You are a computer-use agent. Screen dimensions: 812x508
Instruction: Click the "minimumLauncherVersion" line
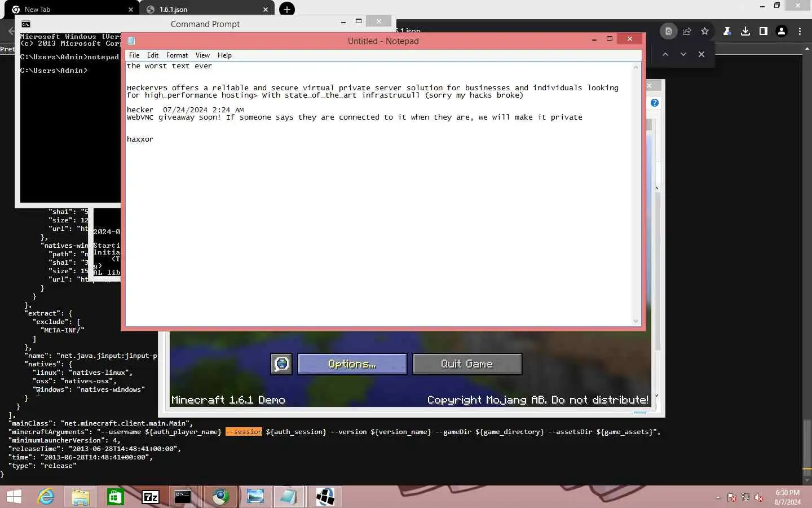coord(64,440)
